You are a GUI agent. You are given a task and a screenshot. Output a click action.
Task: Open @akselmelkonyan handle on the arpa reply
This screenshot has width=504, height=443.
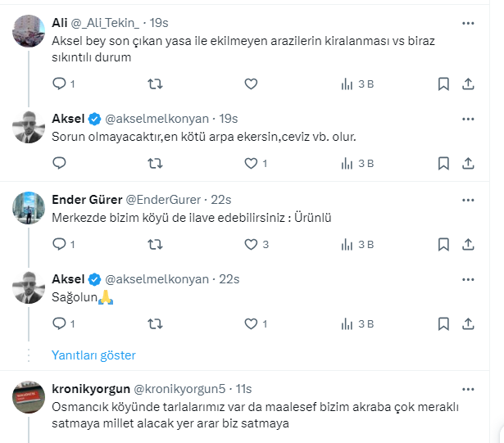[x=157, y=119]
